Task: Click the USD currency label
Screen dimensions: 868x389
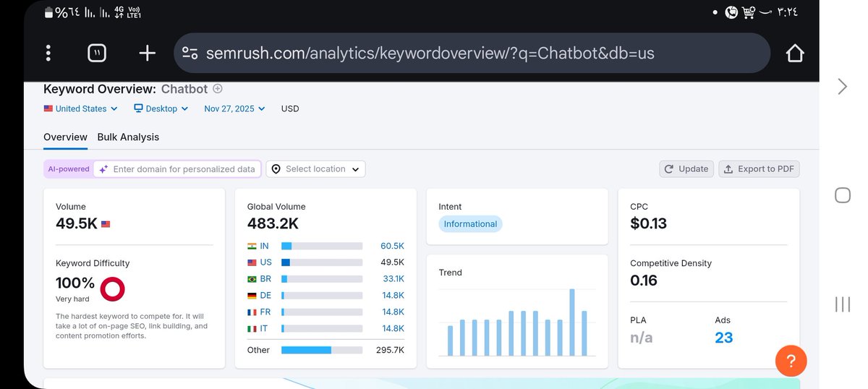Action: (290, 108)
